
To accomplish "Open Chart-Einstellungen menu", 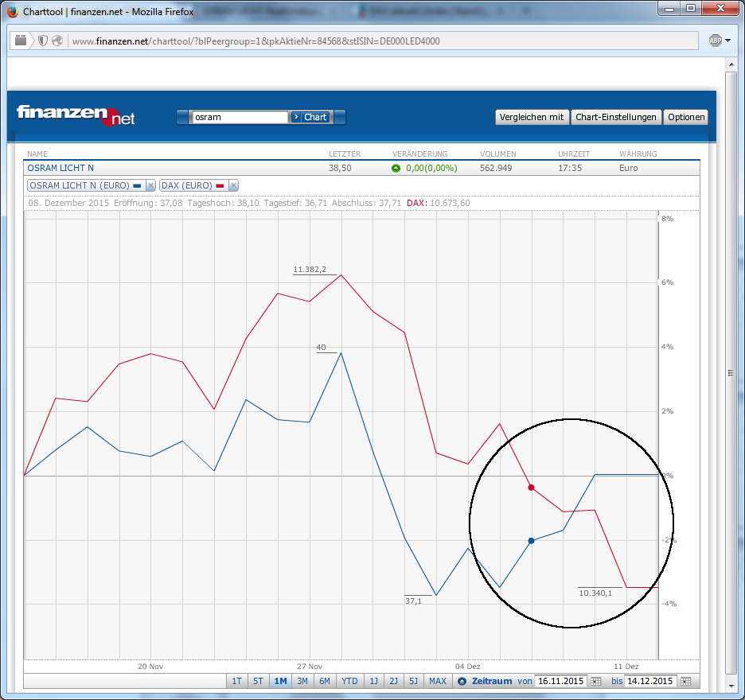I will tap(616, 117).
